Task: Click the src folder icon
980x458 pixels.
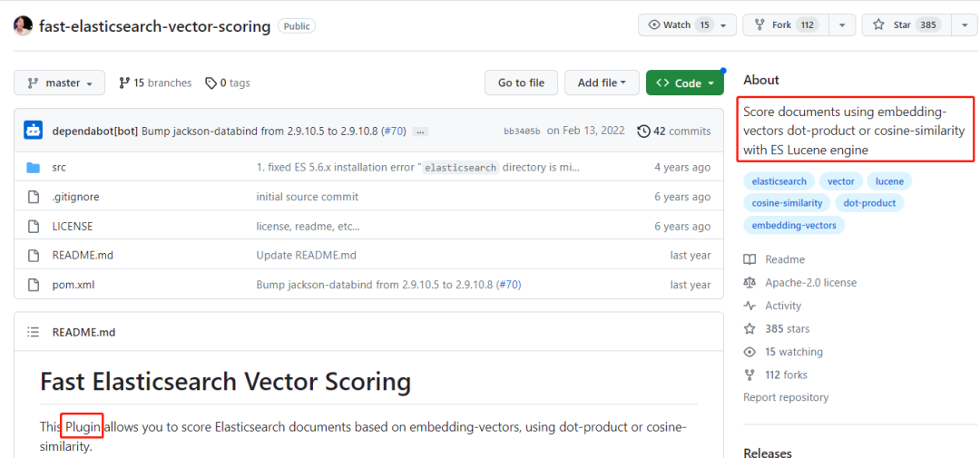Action: point(34,168)
